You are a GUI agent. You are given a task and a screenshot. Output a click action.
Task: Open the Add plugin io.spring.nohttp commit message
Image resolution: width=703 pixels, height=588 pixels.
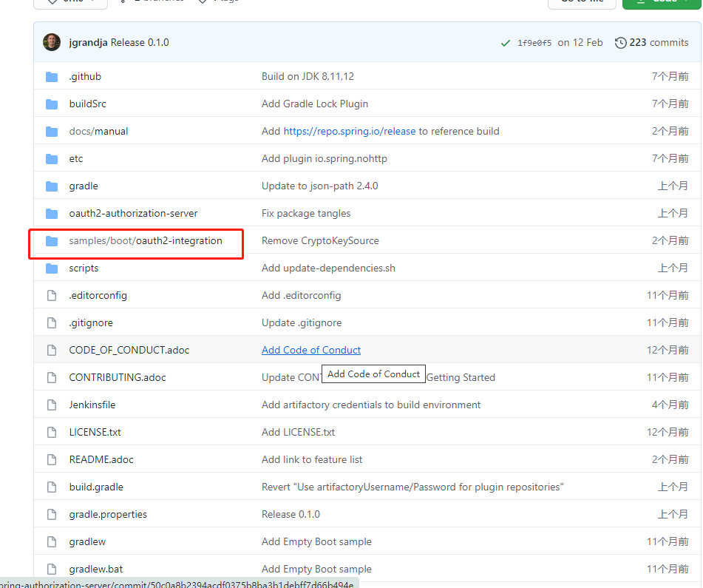tap(325, 159)
